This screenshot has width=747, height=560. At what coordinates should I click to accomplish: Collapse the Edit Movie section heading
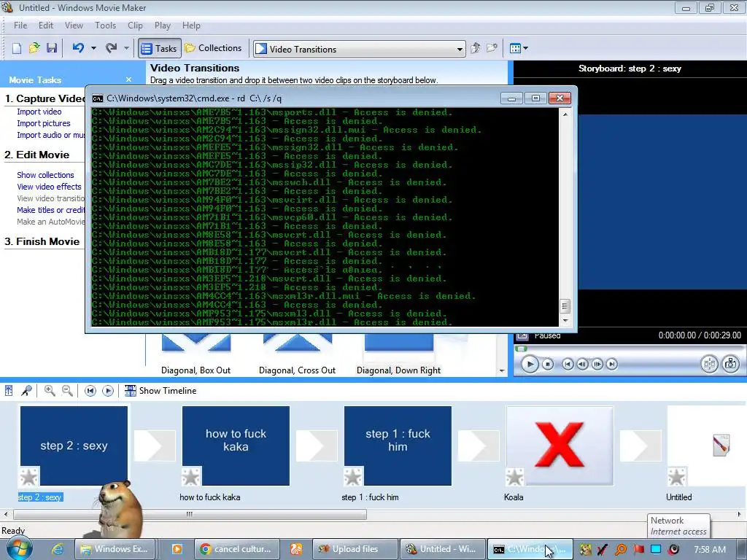pos(36,155)
